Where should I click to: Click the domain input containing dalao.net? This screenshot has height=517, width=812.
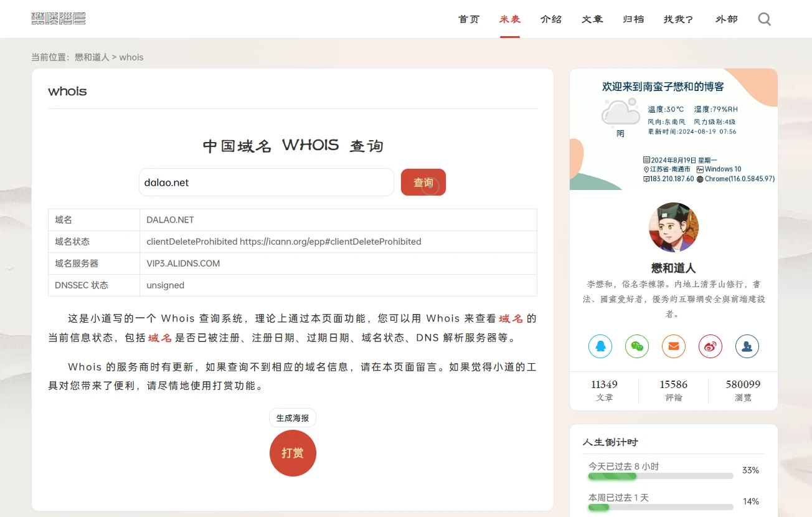(x=267, y=183)
